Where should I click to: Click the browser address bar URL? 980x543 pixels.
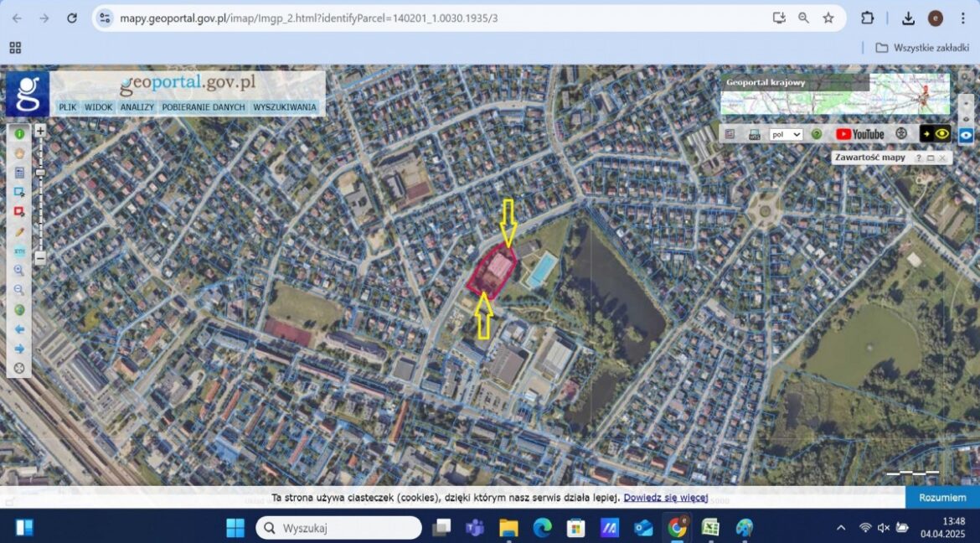click(x=309, y=18)
